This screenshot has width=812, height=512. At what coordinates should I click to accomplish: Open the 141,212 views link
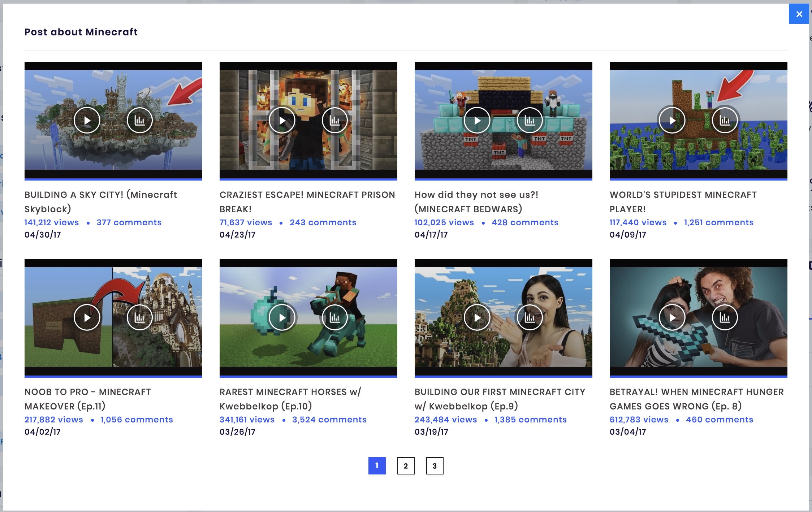coord(52,222)
